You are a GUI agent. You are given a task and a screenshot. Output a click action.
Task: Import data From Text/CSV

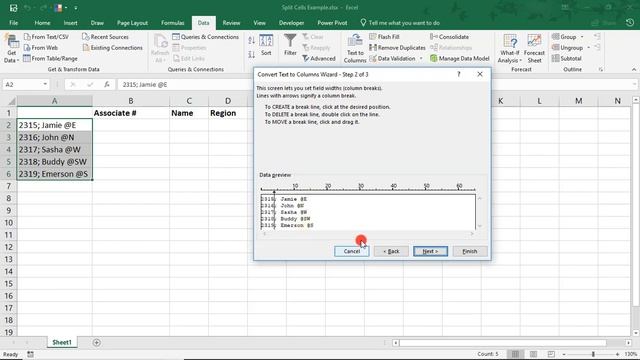(46, 37)
